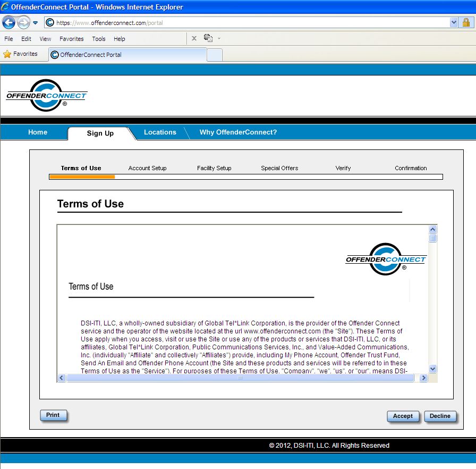
Task: Open a new blank browser tab
Action: [215, 55]
